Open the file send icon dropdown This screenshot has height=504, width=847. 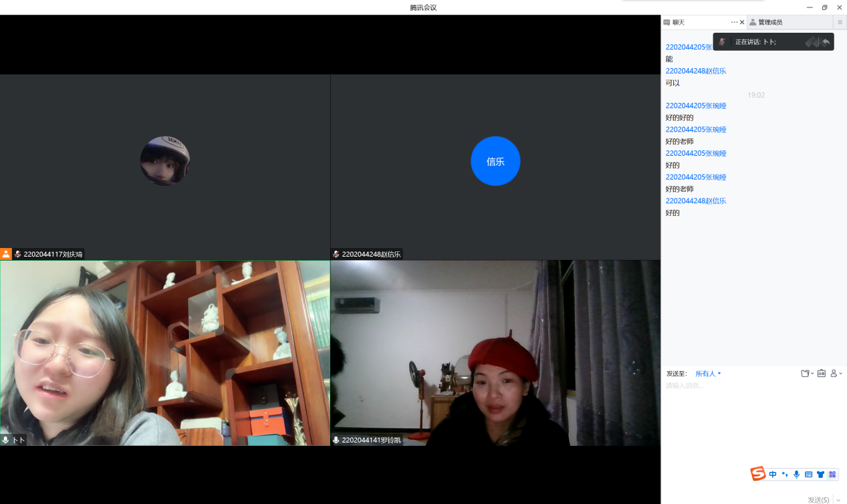point(807,374)
